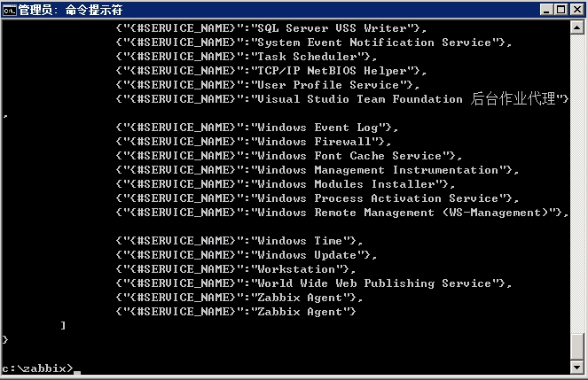Click the vertical scrollbar thumb
Viewport: 588px width, 380px height.
577,345
